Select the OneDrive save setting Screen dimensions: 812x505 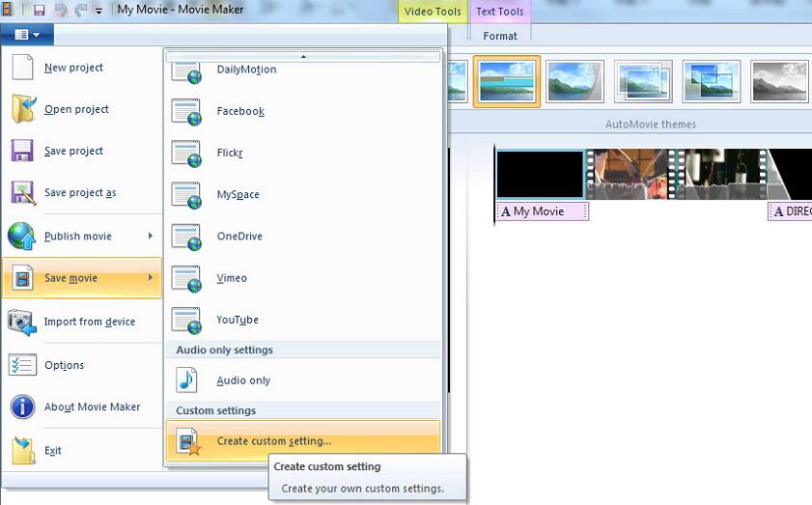(x=303, y=237)
